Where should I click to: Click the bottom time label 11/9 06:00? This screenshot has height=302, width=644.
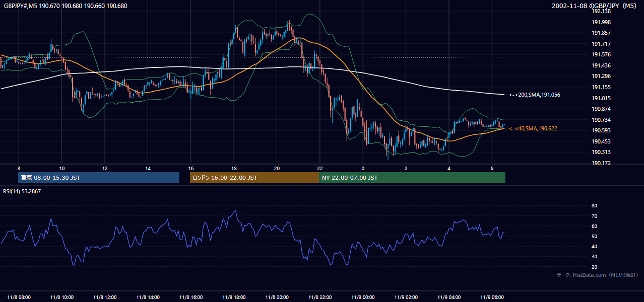click(492, 297)
